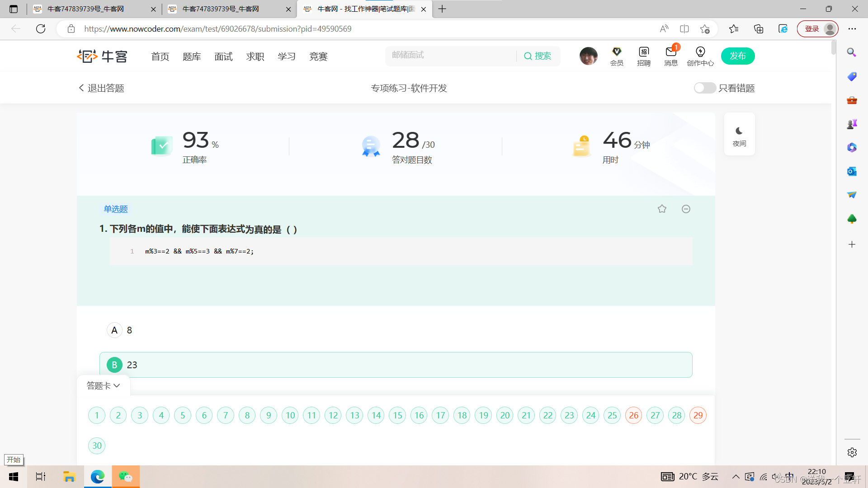Enable the 只看错题 toggle
Viewport: 868px width, 488px height.
click(x=704, y=88)
